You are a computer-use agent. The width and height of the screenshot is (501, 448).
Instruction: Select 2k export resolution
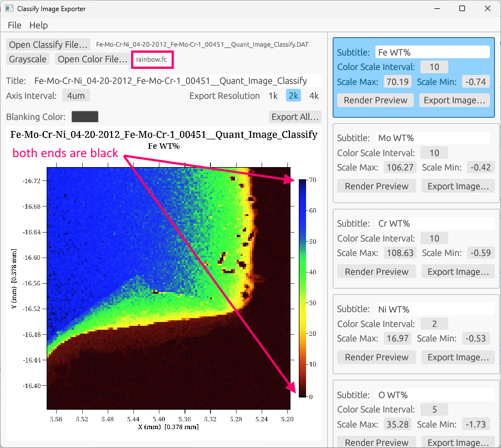point(293,95)
